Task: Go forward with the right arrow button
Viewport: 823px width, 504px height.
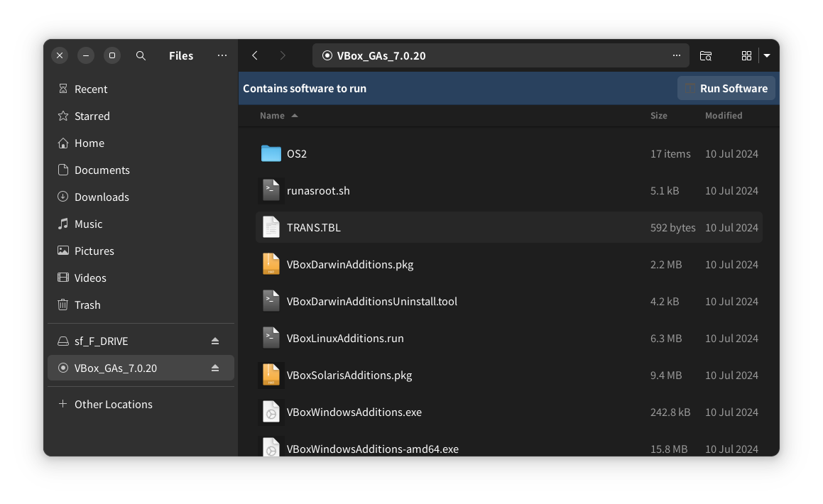Action: tap(283, 55)
